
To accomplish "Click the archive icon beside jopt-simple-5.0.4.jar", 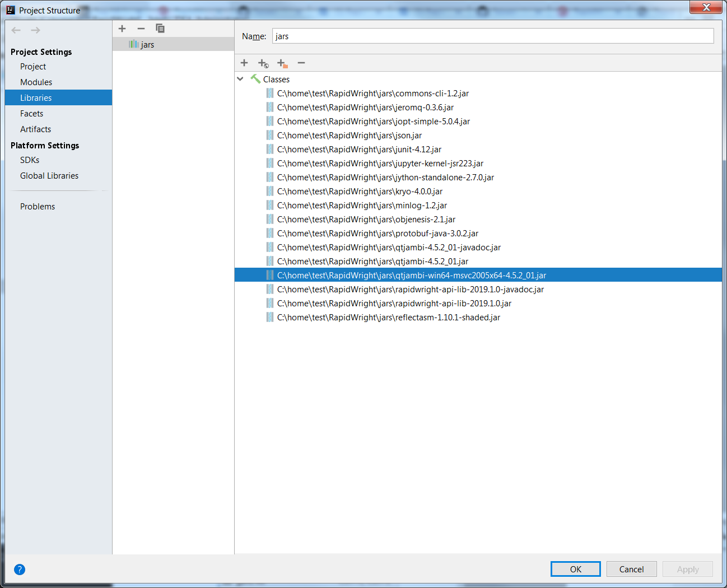I will 270,121.
